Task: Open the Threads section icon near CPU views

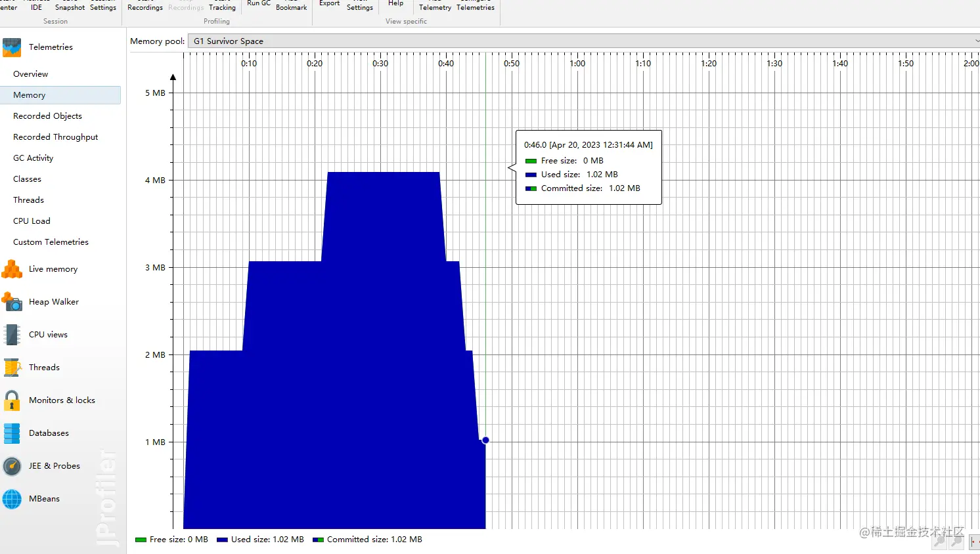Action: pos(12,368)
